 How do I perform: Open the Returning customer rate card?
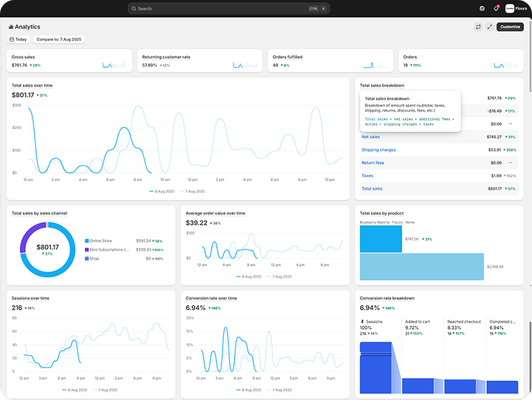pos(200,61)
